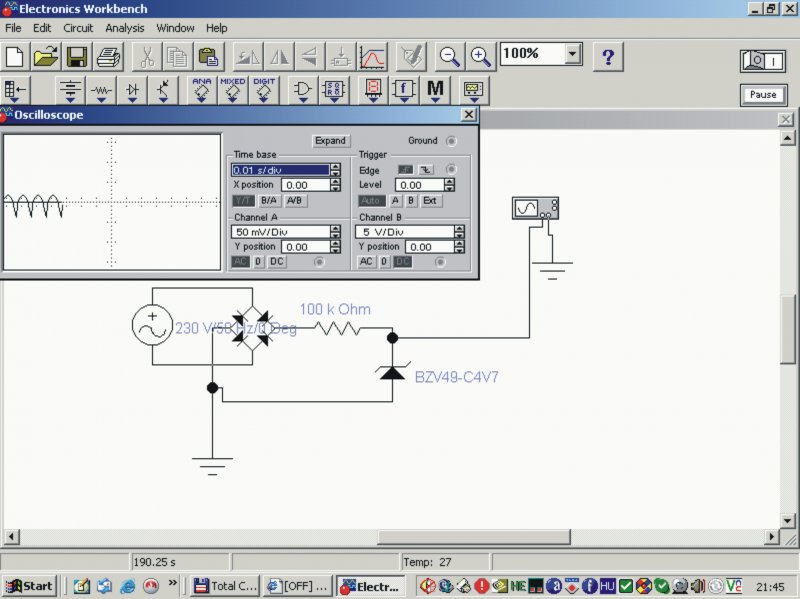800x599 pixels.
Task: Print the circuit
Action: [x=108, y=56]
